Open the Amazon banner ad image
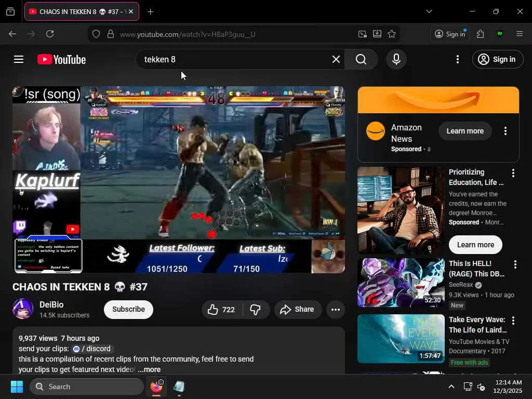Screen dimensions: 532x399 pyautogui.click(x=438, y=100)
